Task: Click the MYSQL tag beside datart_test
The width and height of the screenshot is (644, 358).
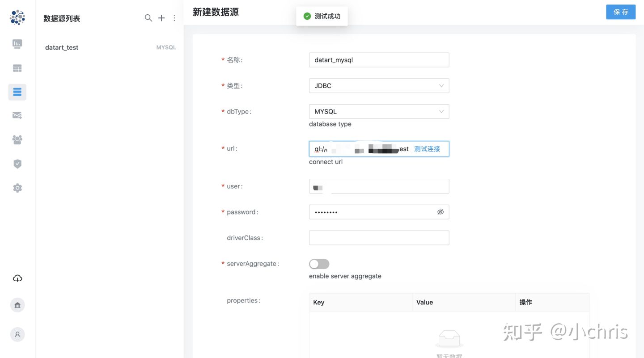Action: point(166,47)
